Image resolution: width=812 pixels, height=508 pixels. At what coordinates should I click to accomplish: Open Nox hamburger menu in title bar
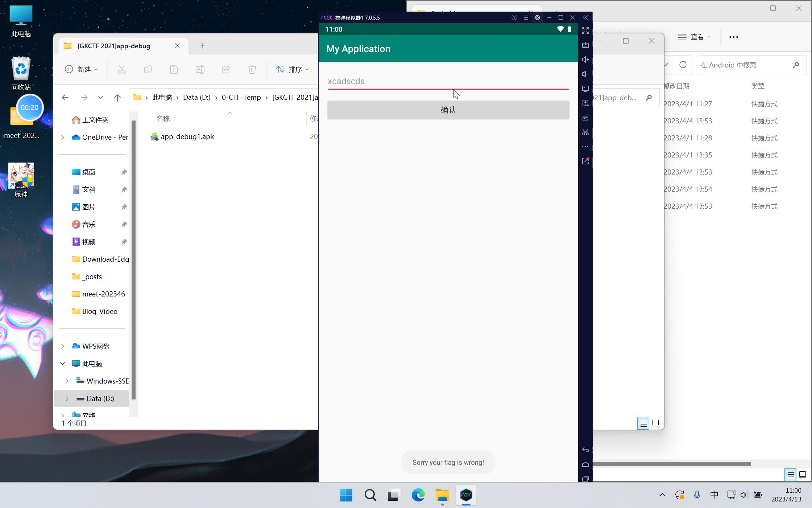tap(526, 17)
